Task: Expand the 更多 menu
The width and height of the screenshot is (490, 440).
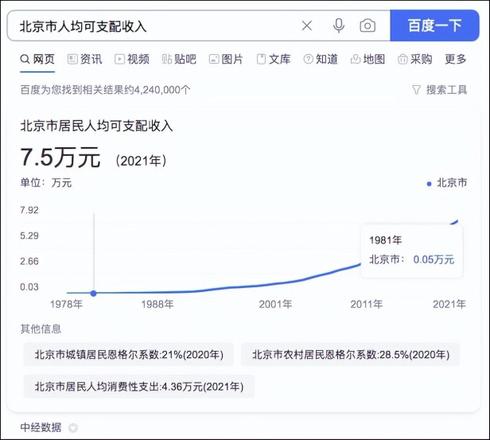Action: click(x=455, y=59)
